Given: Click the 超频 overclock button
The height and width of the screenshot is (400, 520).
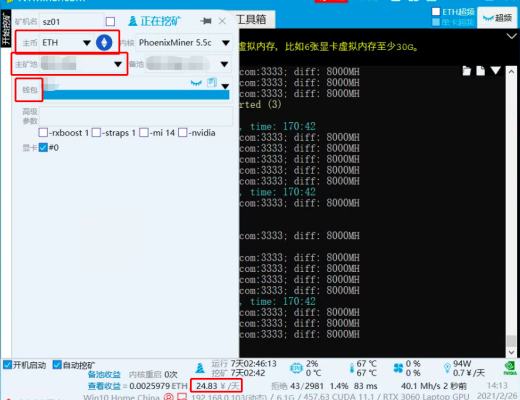Looking at the screenshot, I should 497,18.
